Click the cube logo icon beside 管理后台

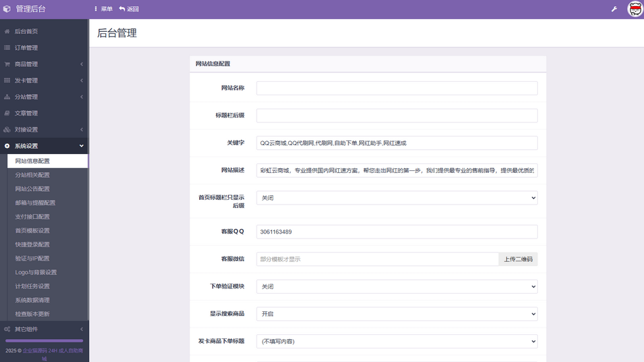pyautogui.click(x=7, y=9)
